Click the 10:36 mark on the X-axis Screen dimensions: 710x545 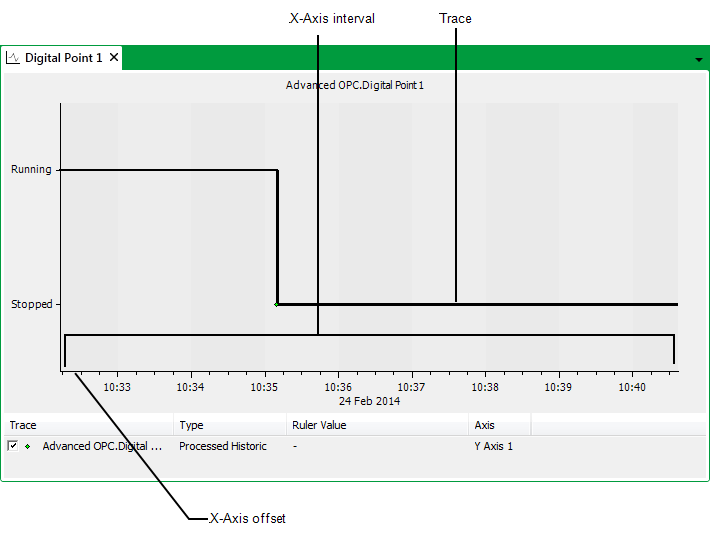pyautogui.click(x=338, y=387)
